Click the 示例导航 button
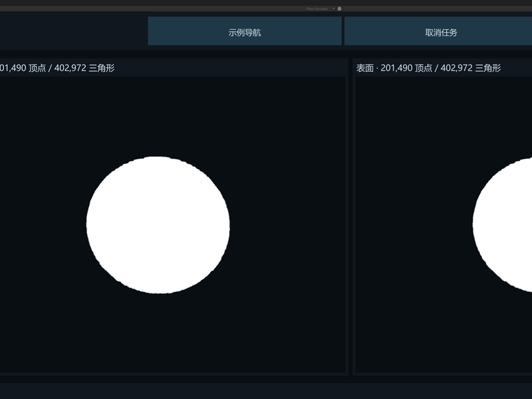532x399 pixels. (245, 31)
